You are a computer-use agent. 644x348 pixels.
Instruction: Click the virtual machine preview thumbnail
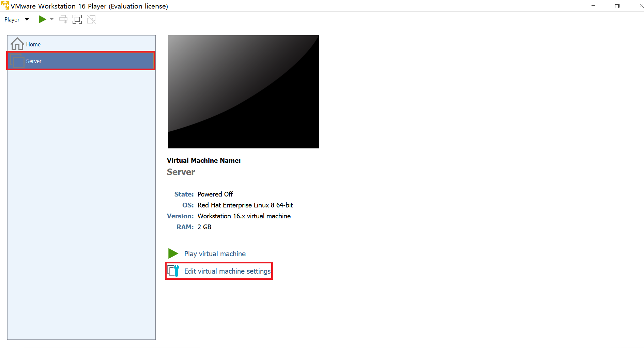pos(243,92)
